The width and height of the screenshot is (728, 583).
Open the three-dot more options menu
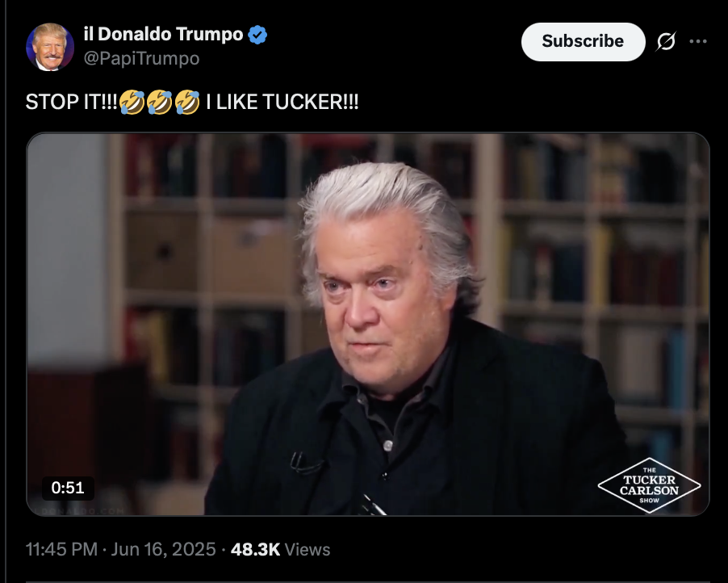click(x=698, y=41)
